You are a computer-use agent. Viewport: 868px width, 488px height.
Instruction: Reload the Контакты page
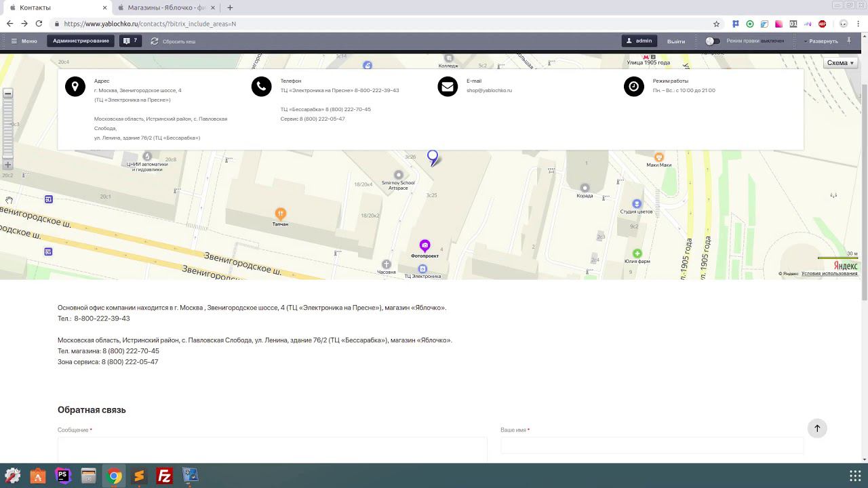(39, 24)
